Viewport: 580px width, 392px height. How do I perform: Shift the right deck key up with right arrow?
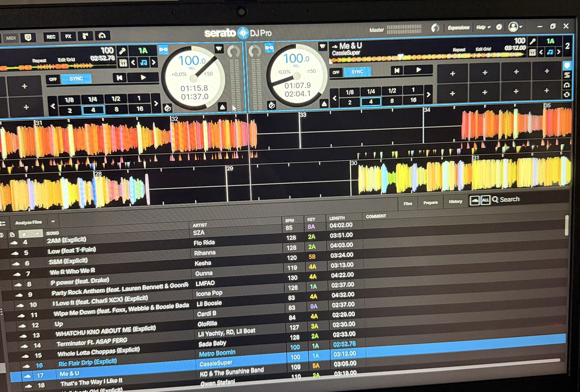point(559,52)
